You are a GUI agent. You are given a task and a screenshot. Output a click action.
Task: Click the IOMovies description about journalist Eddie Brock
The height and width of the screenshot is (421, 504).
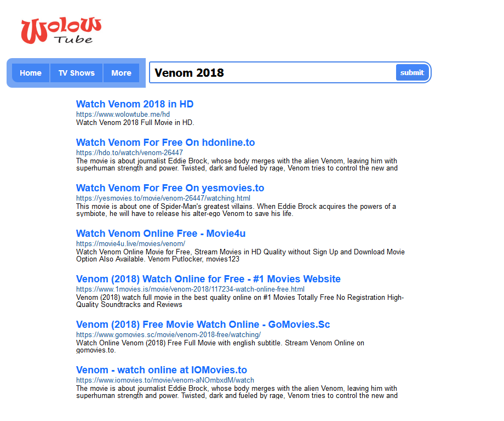pos(237,392)
